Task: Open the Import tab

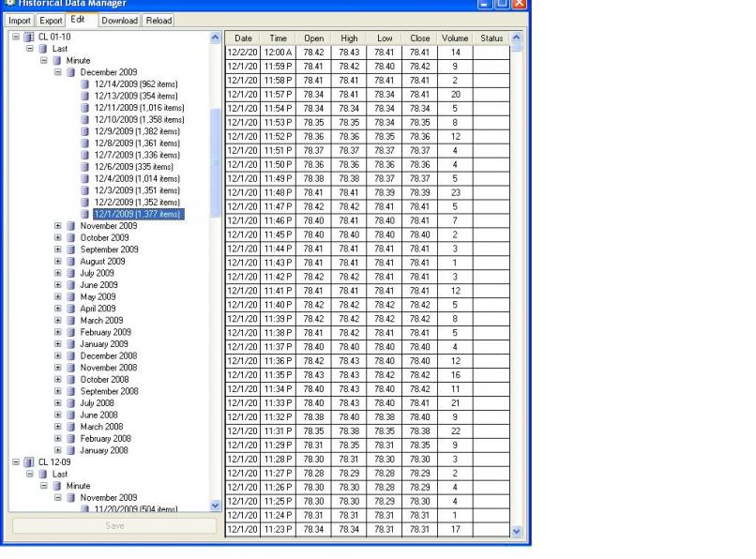Action: click(20, 21)
